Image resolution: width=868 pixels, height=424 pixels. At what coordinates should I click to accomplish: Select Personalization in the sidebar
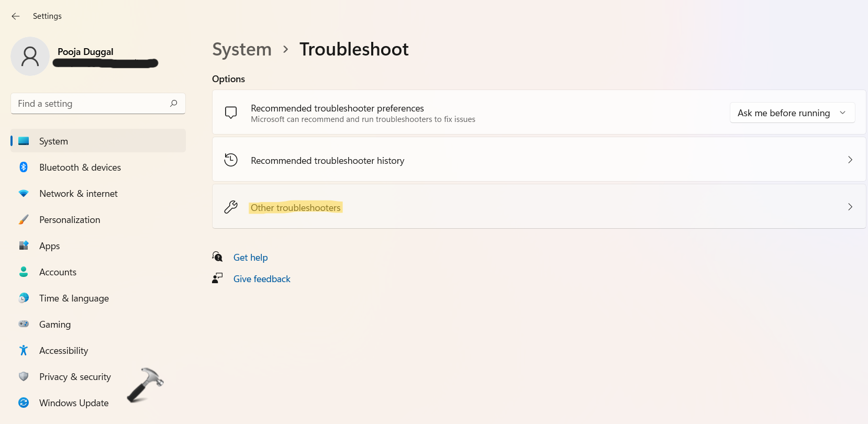(x=70, y=220)
